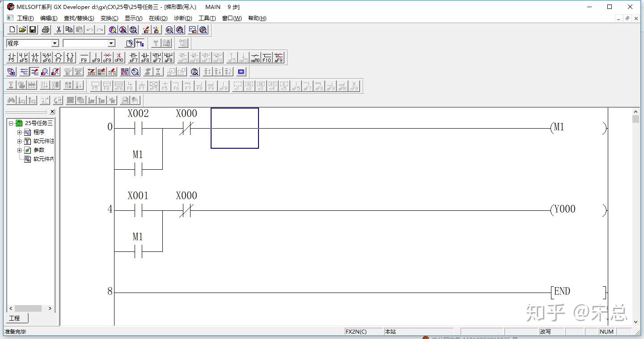Insert parallel rising pulse contact aF7

tap(157, 57)
